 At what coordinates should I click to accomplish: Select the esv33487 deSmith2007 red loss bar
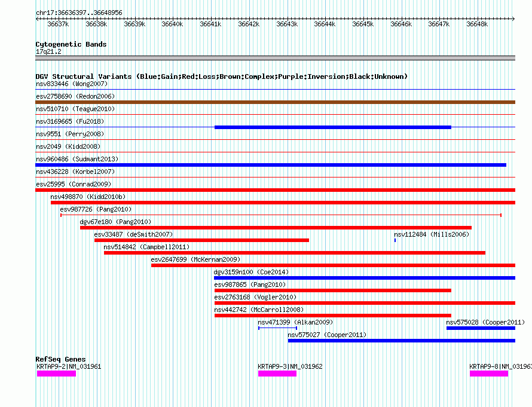click(x=201, y=240)
